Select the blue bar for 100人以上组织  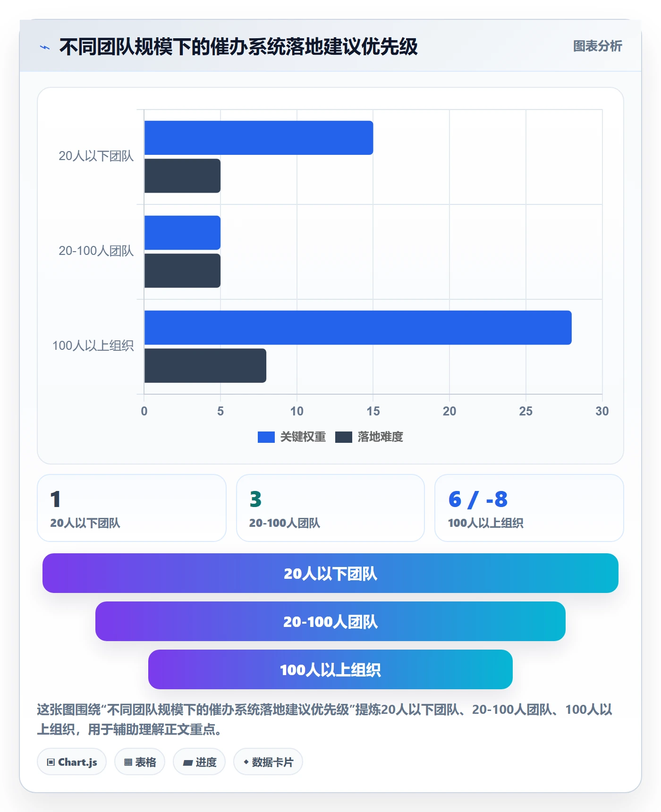(358, 328)
